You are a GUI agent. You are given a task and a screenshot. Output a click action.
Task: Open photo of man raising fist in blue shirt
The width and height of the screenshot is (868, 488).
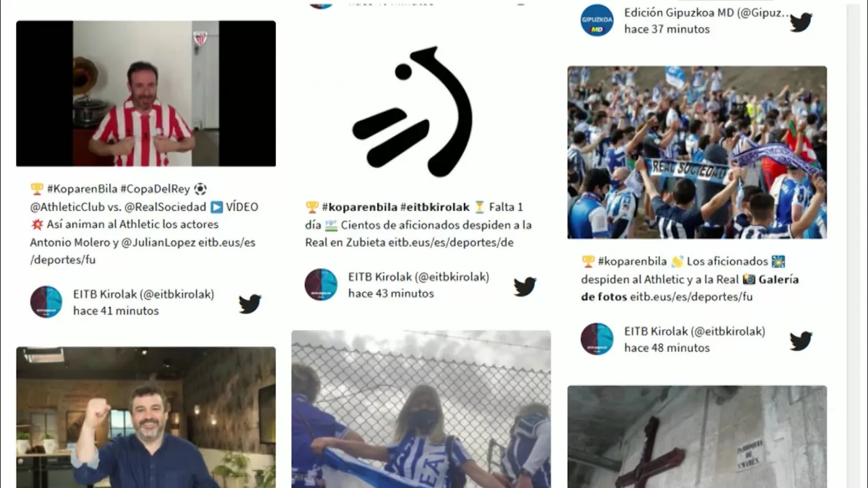tap(146, 418)
